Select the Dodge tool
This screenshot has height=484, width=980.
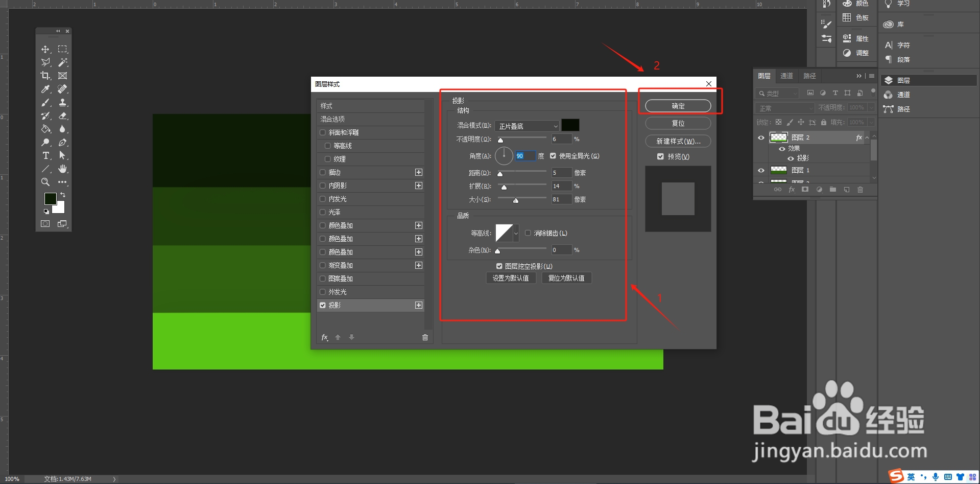point(45,142)
